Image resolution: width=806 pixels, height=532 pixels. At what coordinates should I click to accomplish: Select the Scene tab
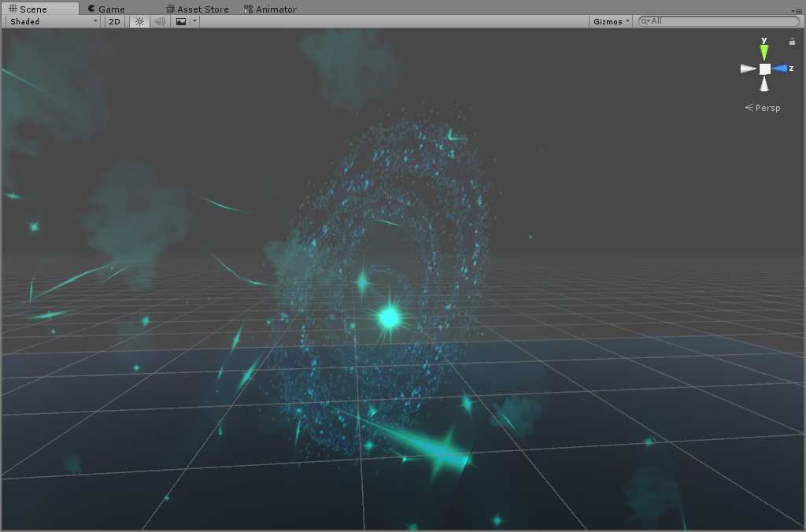tap(29, 9)
